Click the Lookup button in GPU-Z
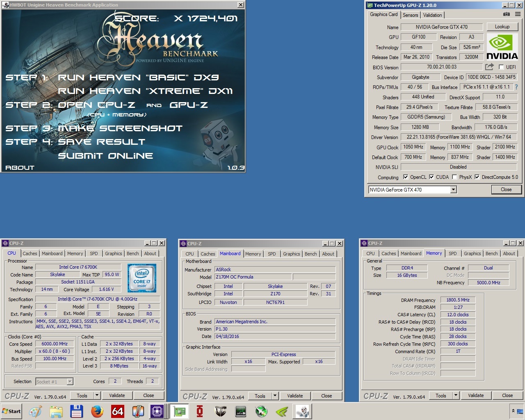 pyautogui.click(x=502, y=27)
